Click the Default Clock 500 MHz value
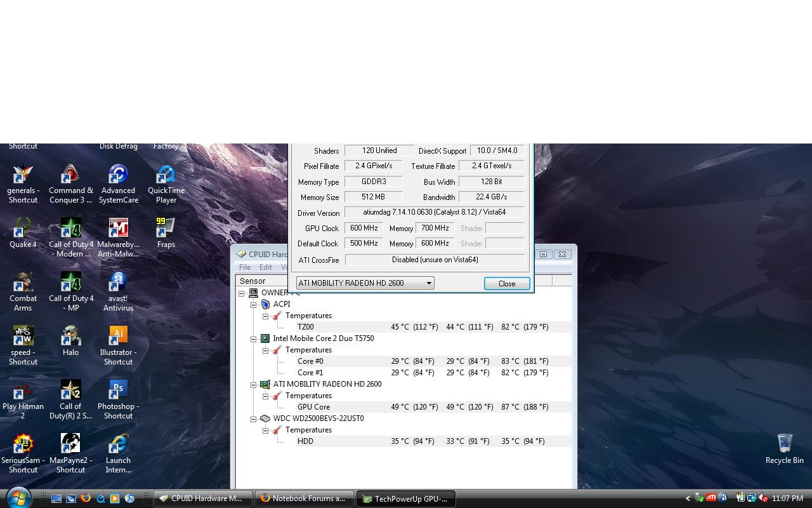The image size is (812, 508). [364, 243]
